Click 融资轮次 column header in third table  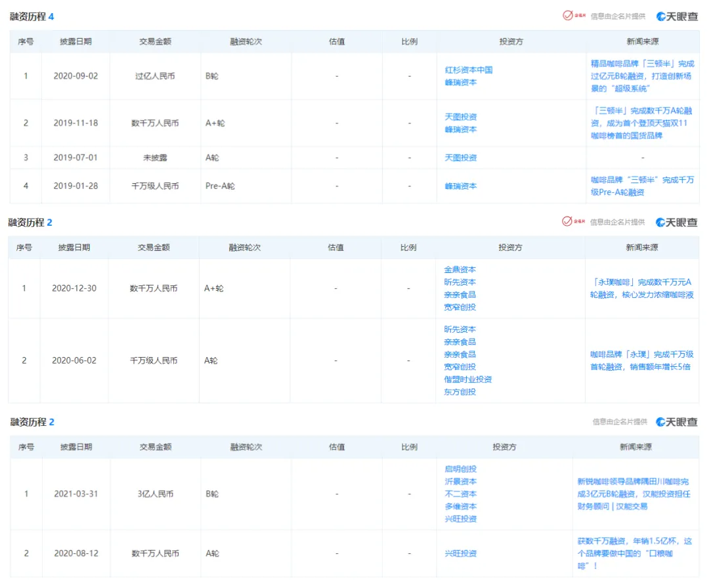tap(246, 447)
